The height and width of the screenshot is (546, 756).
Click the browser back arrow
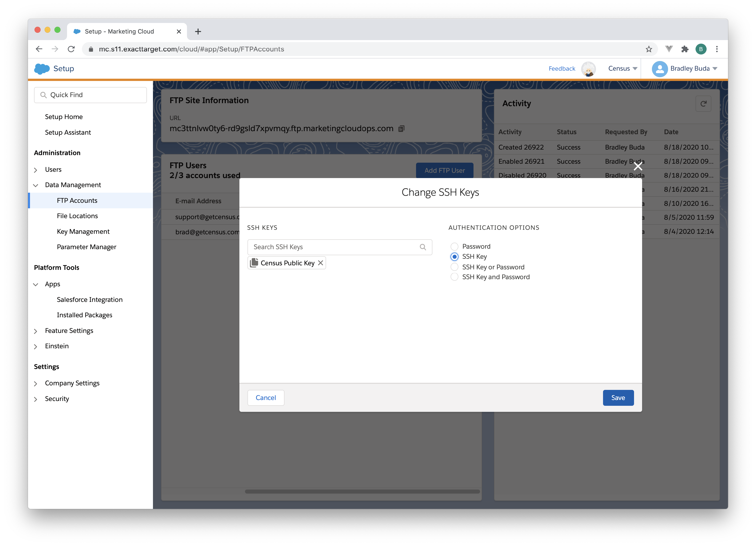point(39,49)
